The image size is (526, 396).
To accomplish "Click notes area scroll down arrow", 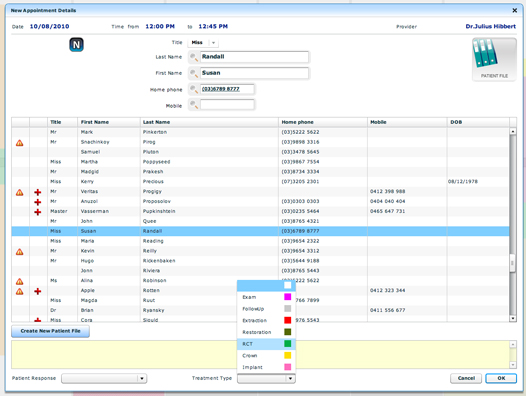I will 513,365.
